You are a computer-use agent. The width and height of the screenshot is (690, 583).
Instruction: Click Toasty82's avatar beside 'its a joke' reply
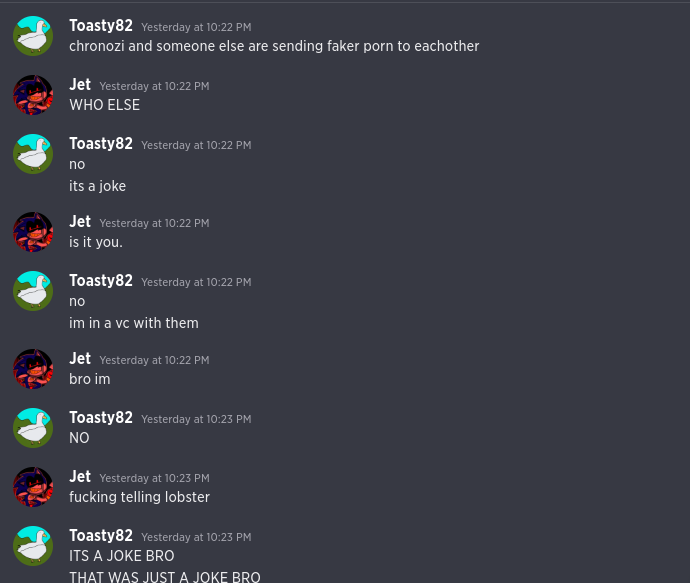click(33, 154)
